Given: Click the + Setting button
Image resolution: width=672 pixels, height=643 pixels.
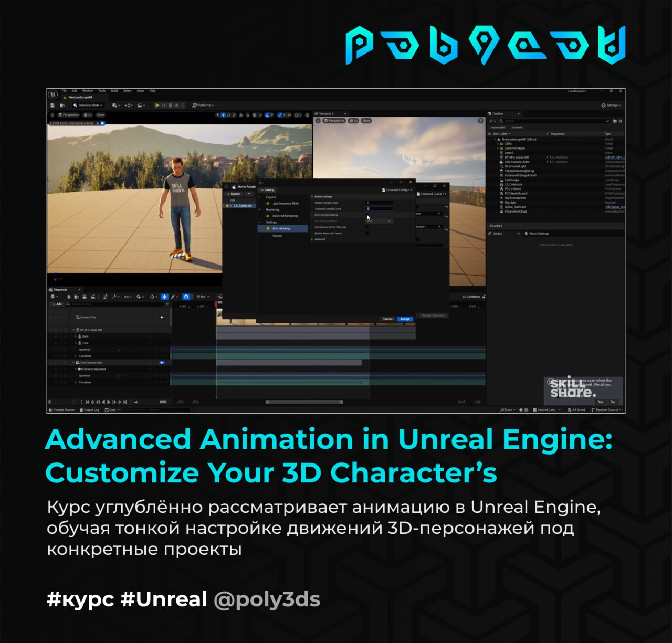Looking at the screenshot, I should click(x=268, y=190).
